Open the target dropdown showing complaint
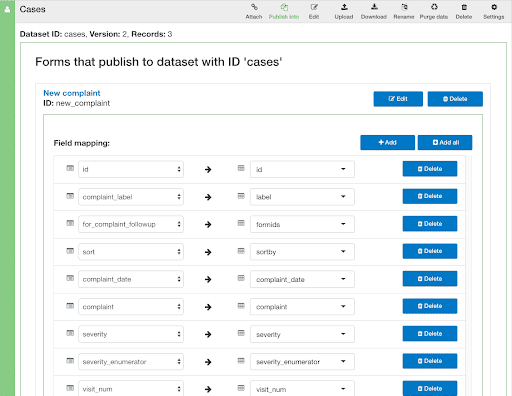 302,307
